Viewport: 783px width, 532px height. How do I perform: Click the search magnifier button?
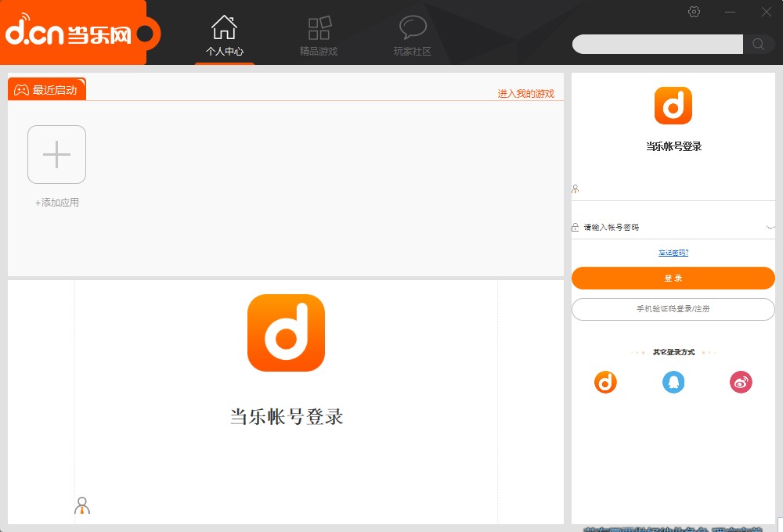click(x=759, y=44)
